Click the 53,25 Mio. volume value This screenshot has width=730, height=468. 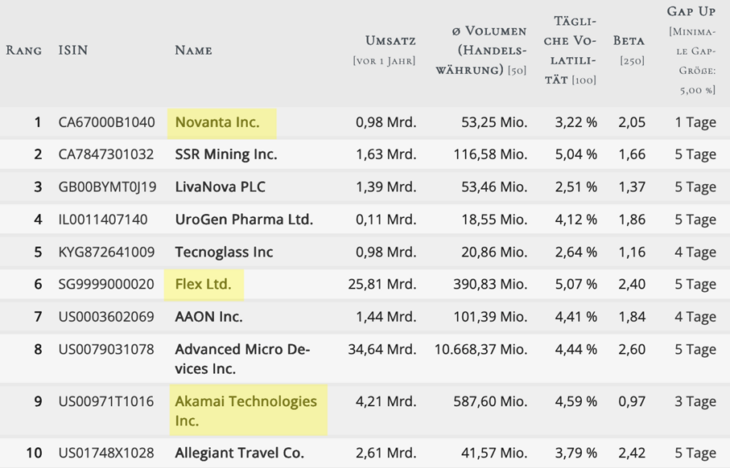pos(494,122)
